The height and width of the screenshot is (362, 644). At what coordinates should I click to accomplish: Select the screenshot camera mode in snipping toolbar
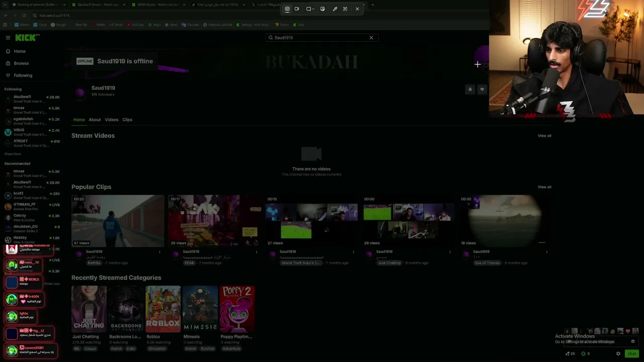click(287, 9)
